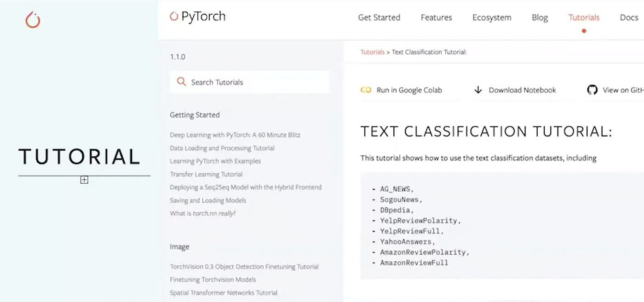Open the Blog page
The width and height of the screenshot is (644, 302).
pos(540,17)
